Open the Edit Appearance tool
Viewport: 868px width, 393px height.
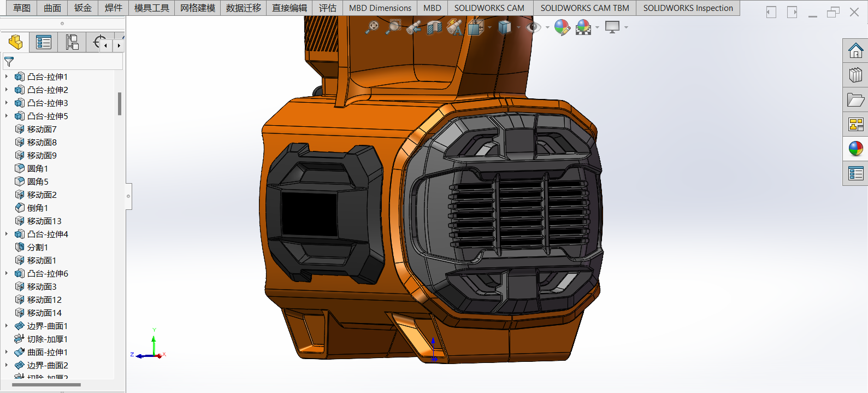click(x=562, y=27)
